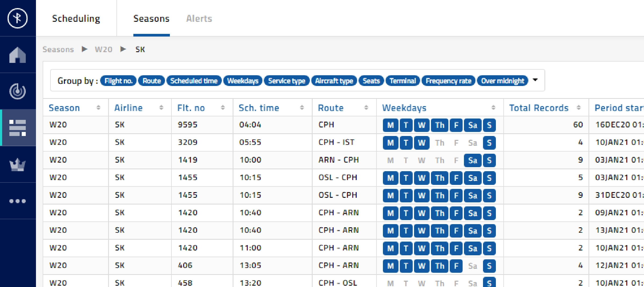Switch to the Alerts tab

[199, 19]
